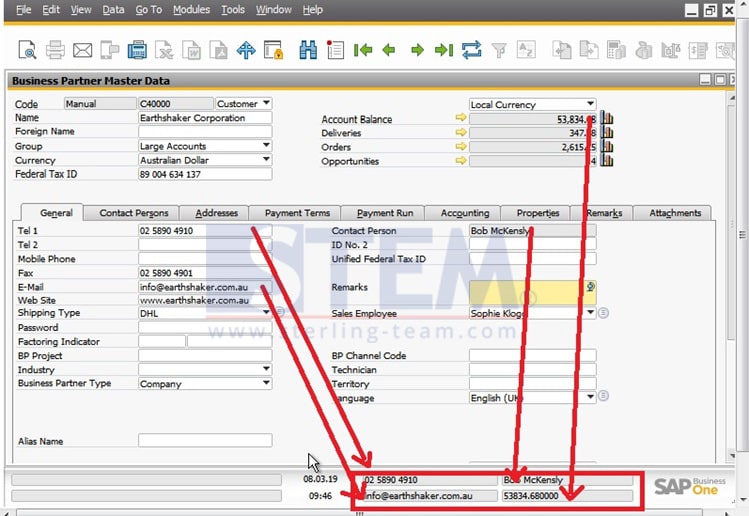Click the Export to PDF icon
This screenshot has height=516, width=749.
pos(219,50)
